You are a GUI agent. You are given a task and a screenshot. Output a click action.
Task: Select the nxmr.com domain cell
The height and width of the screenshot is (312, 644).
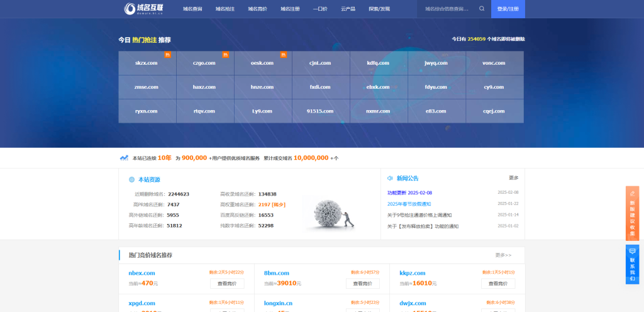click(x=379, y=111)
